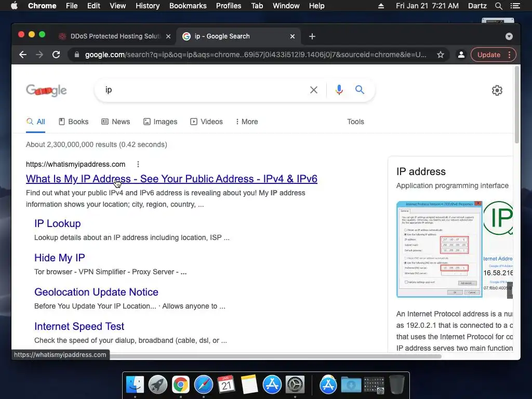The height and width of the screenshot is (399, 532).
Task: Open Calendar from the Dock
Action: (227, 384)
